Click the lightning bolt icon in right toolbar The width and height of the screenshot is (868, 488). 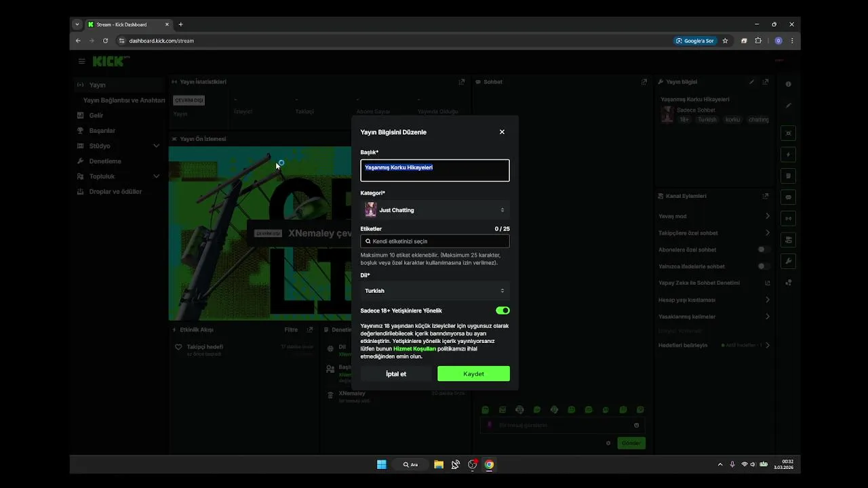788,155
